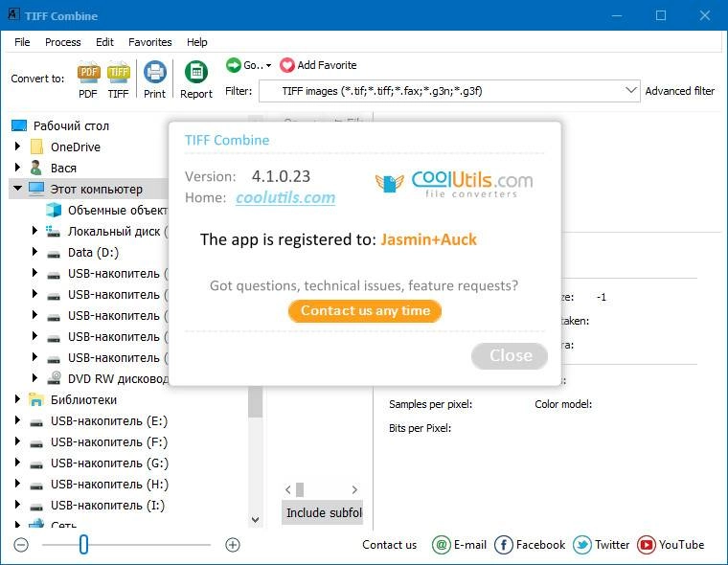Open the YouTube icon link

[647, 545]
